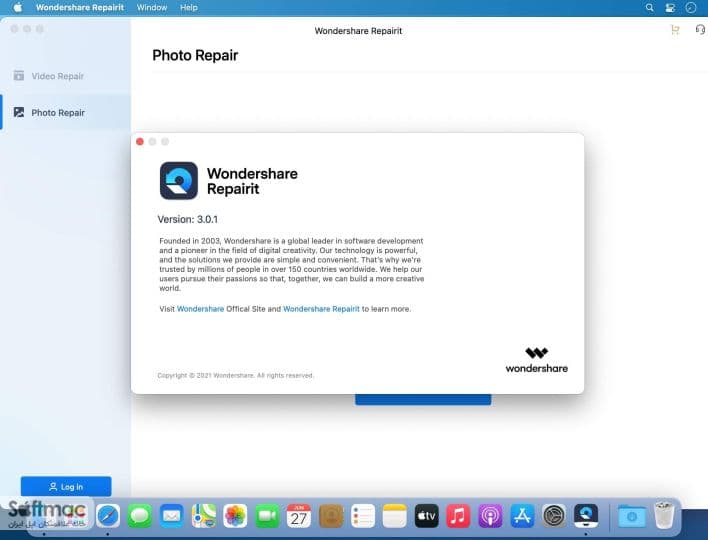Screen dimensions: 708x540
Task: Open Safari from the Dock
Action: [108, 516]
